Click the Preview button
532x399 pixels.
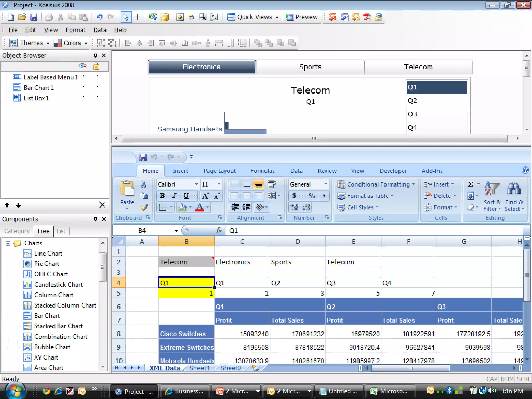[x=302, y=17]
